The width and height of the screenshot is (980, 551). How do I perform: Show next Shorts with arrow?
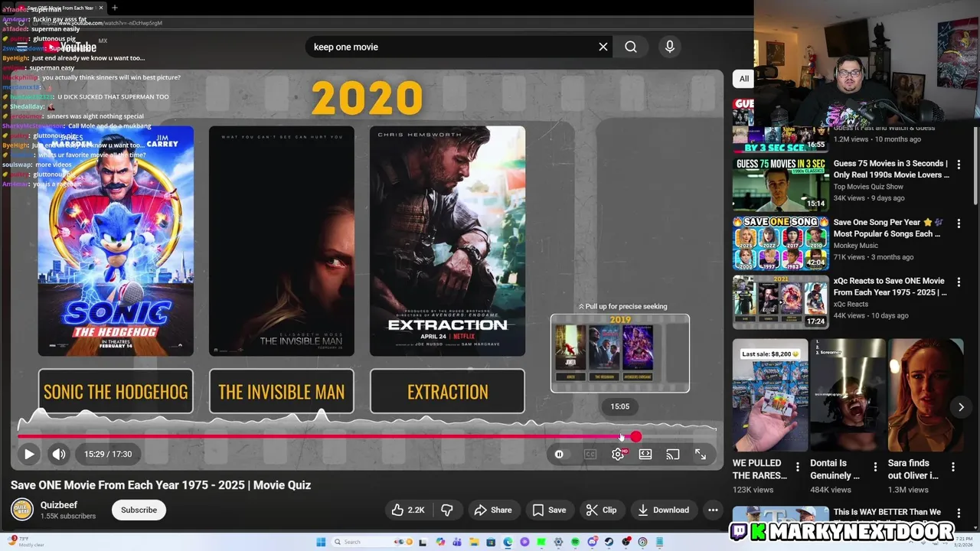point(961,407)
